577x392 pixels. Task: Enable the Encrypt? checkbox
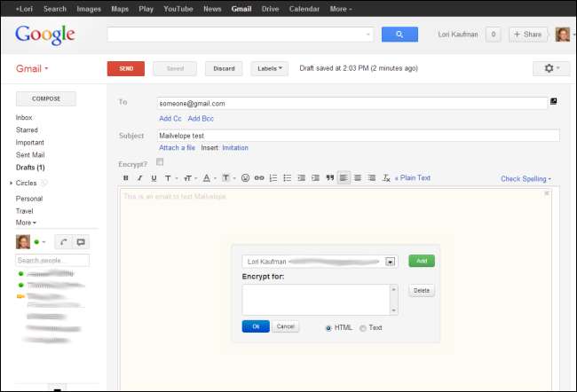(x=160, y=162)
